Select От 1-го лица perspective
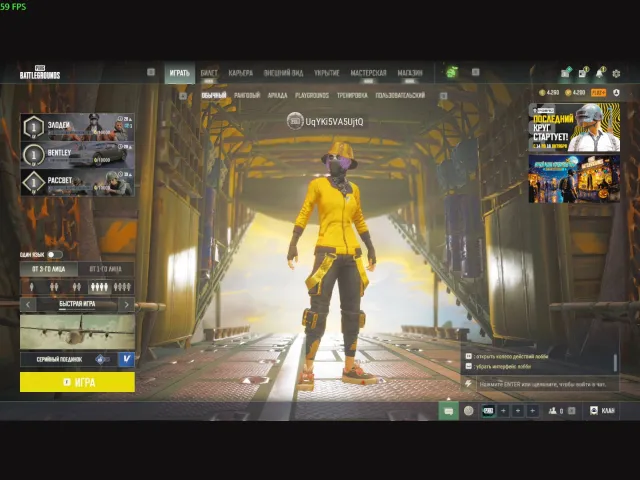 [106, 269]
